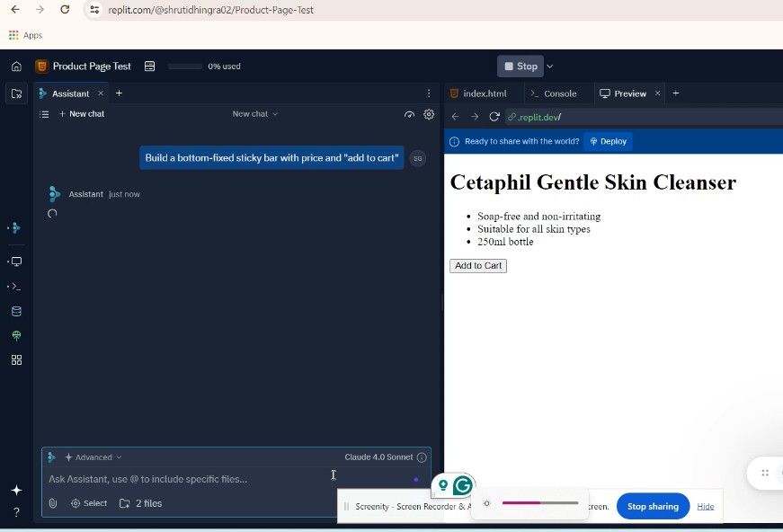Viewport: 783px width, 532px height.
Task: Open the 2 files context button
Action: (141, 503)
